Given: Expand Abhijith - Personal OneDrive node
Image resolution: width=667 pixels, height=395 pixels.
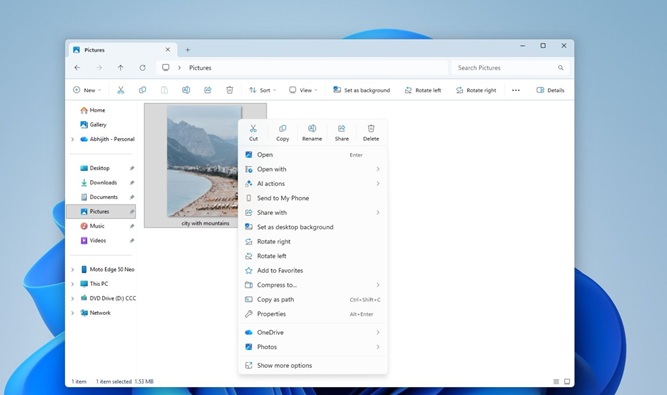Looking at the screenshot, I should coord(72,139).
